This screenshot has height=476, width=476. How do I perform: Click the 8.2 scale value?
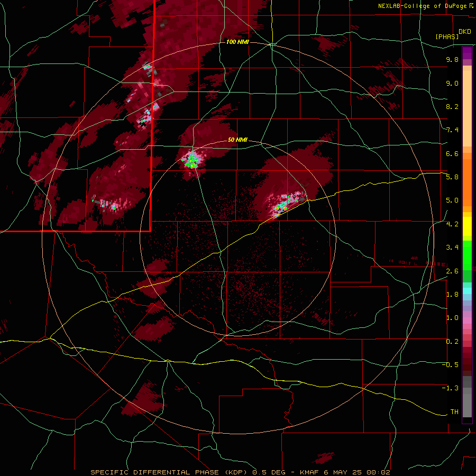(452, 106)
